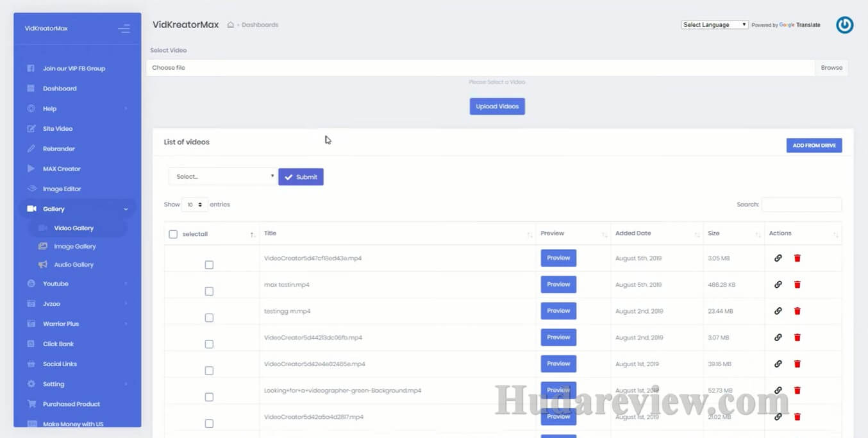The height and width of the screenshot is (438, 868).
Task: Open Image Gallery in sidebar
Action: point(75,246)
